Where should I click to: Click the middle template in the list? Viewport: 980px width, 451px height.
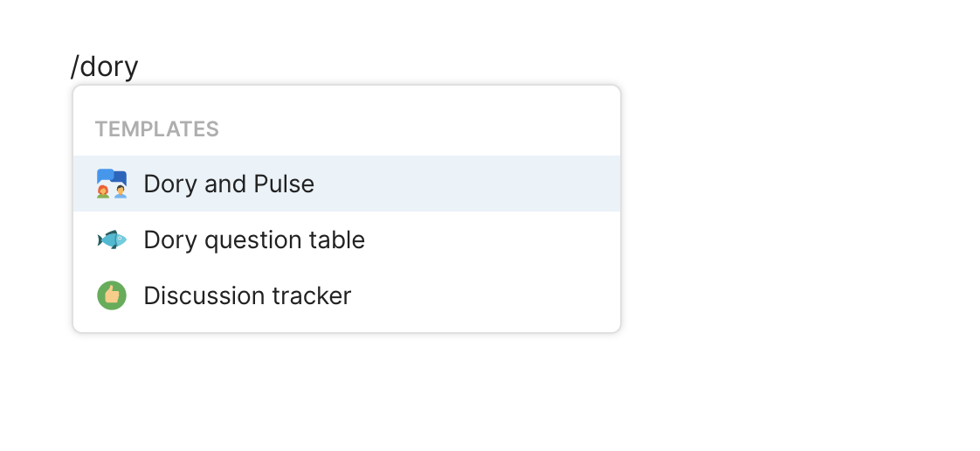[x=346, y=239]
